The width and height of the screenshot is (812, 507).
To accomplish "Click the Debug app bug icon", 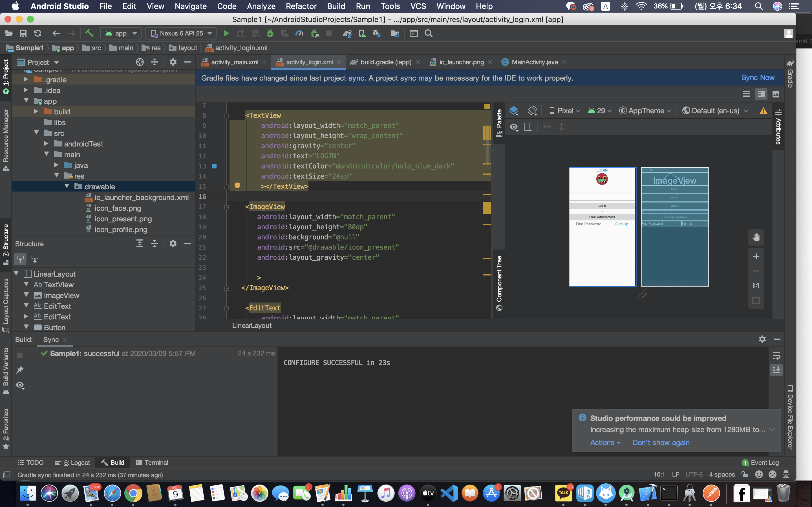I will [x=270, y=33].
